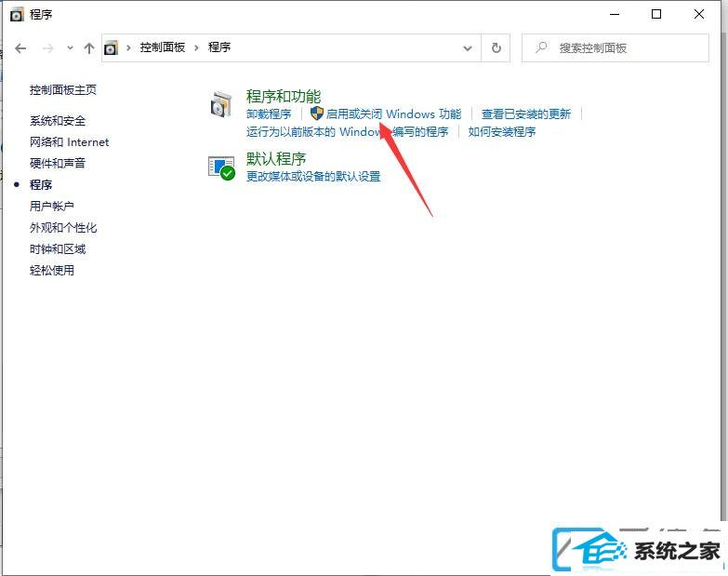Open 启用或关闭 Windows 功能
Viewport: 728px width, 576px height.
tap(393, 114)
